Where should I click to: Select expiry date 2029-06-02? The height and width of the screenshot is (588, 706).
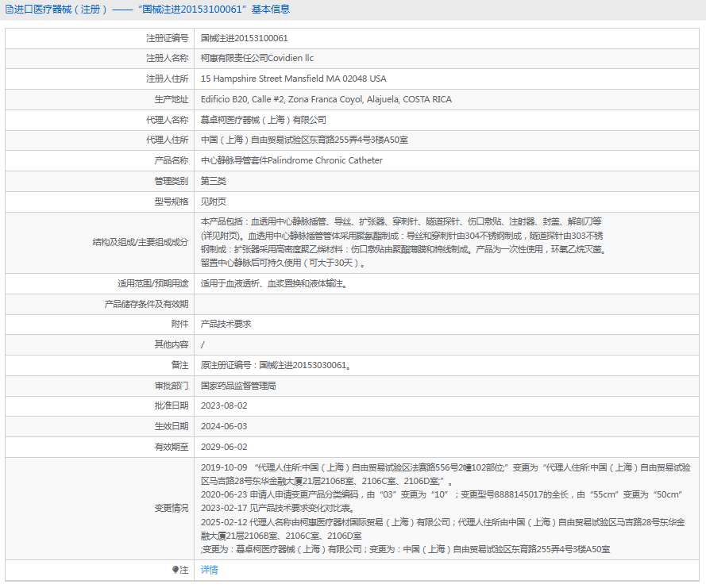point(224,448)
